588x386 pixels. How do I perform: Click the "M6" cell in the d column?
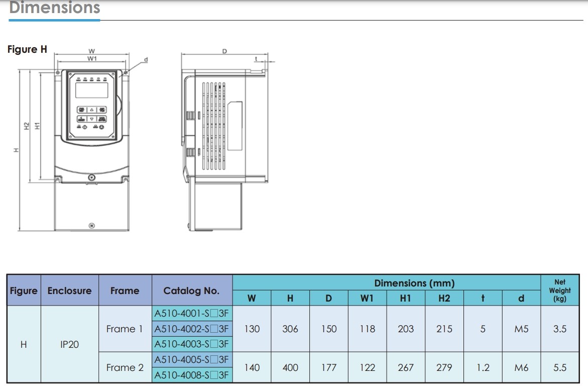click(521, 367)
